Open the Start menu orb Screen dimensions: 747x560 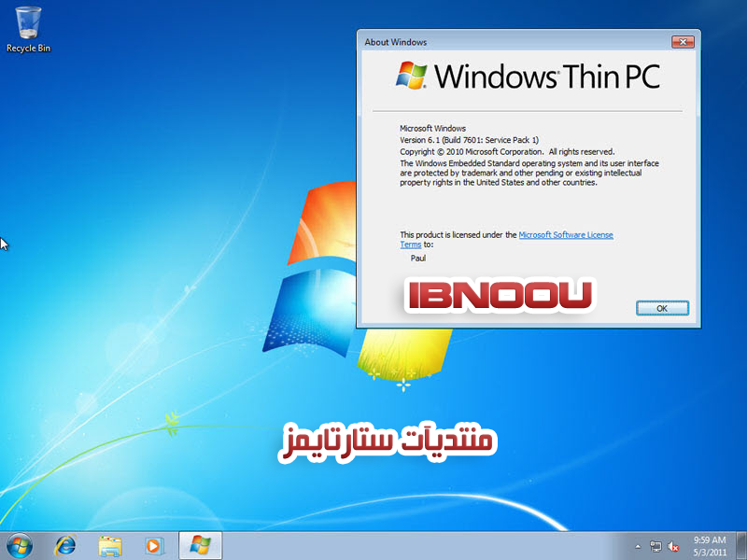[20, 546]
